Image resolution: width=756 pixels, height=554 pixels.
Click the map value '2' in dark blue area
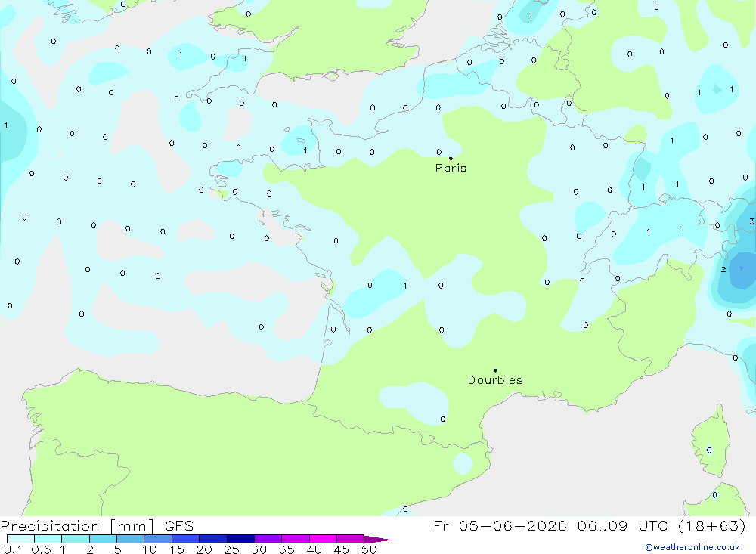(723, 270)
